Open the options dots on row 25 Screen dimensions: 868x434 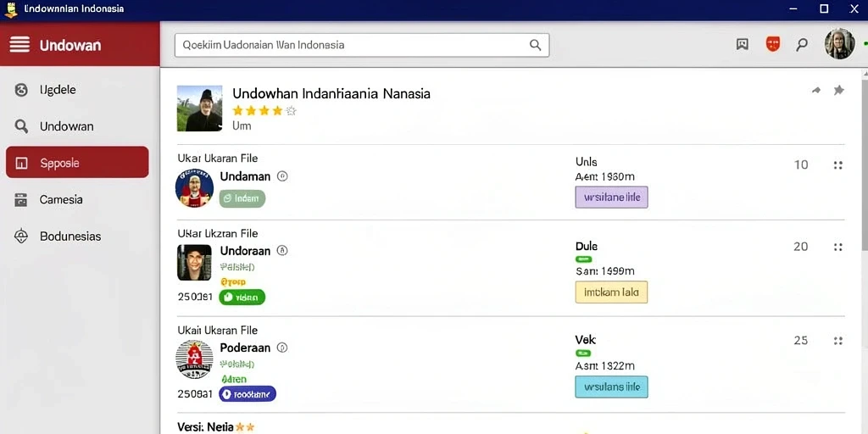[x=837, y=341]
